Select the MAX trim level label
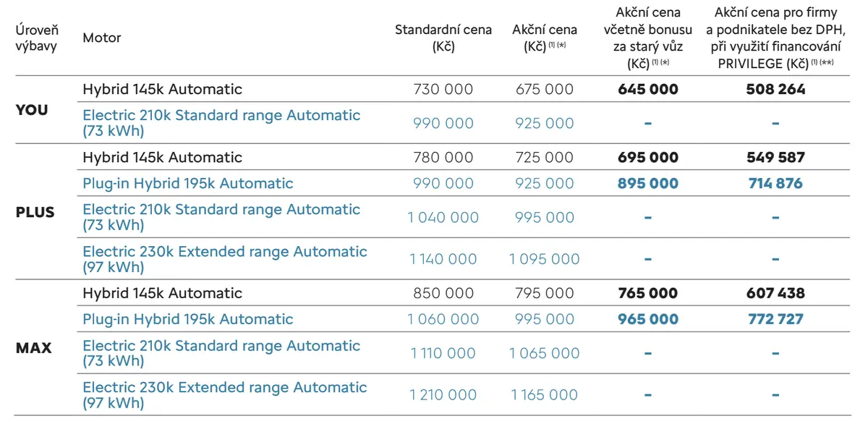This screenshot has width=868, height=427. point(34,348)
